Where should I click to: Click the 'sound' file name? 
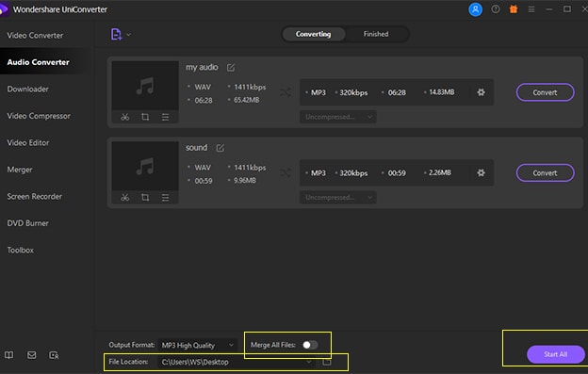pos(197,148)
